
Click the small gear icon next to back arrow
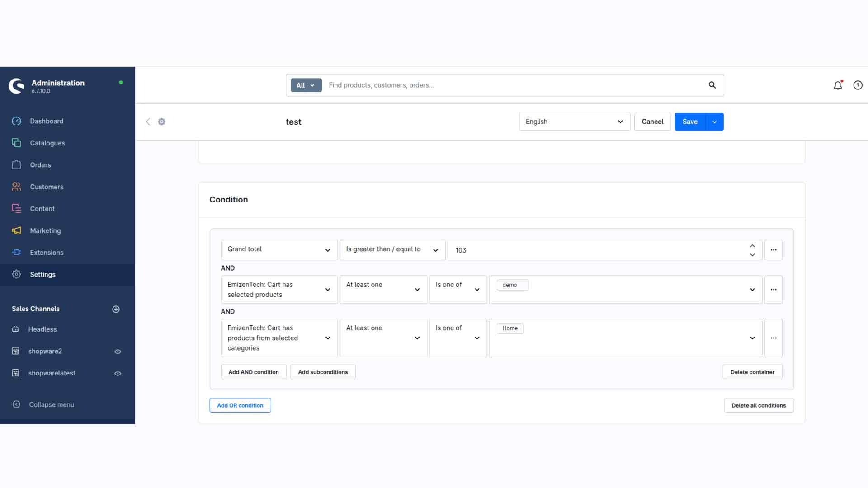[x=161, y=122]
